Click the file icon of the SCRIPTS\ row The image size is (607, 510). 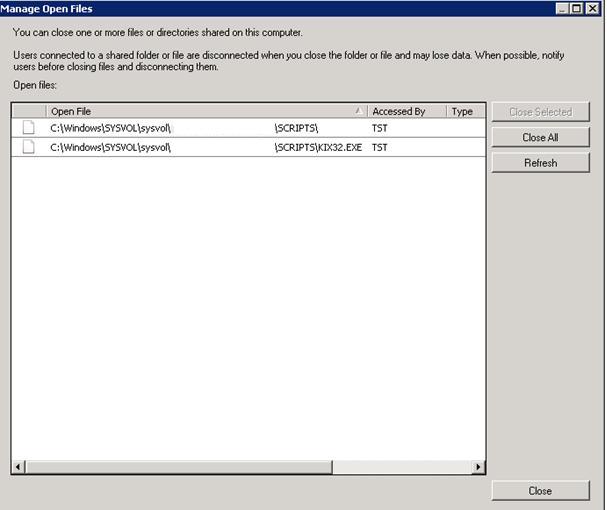(29, 128)
